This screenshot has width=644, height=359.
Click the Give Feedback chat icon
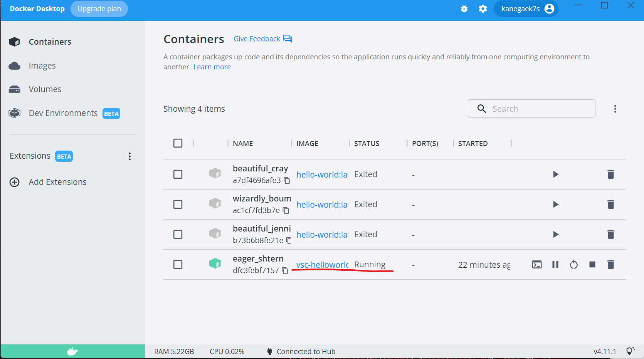click(x=288, y=39)
